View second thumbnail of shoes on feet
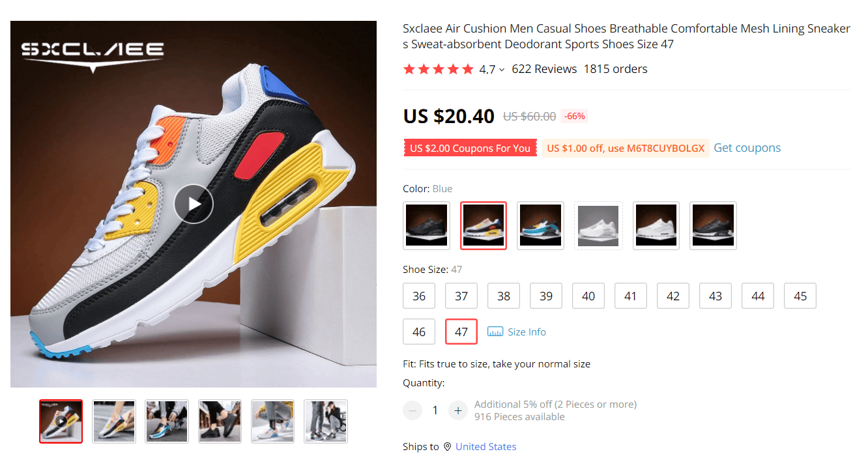The image size is (868, 454). 114,421
